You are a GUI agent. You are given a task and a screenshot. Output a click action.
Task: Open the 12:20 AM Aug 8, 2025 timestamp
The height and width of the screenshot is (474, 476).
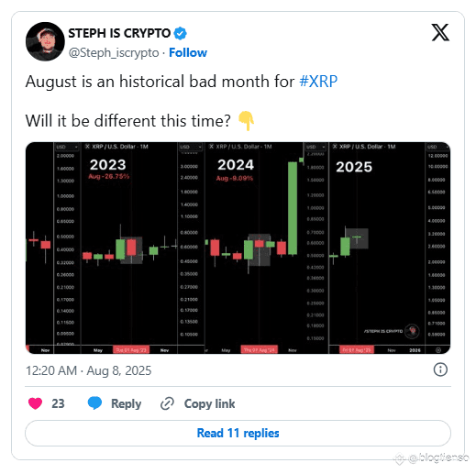pyautogui.click(x=88, y=370)
